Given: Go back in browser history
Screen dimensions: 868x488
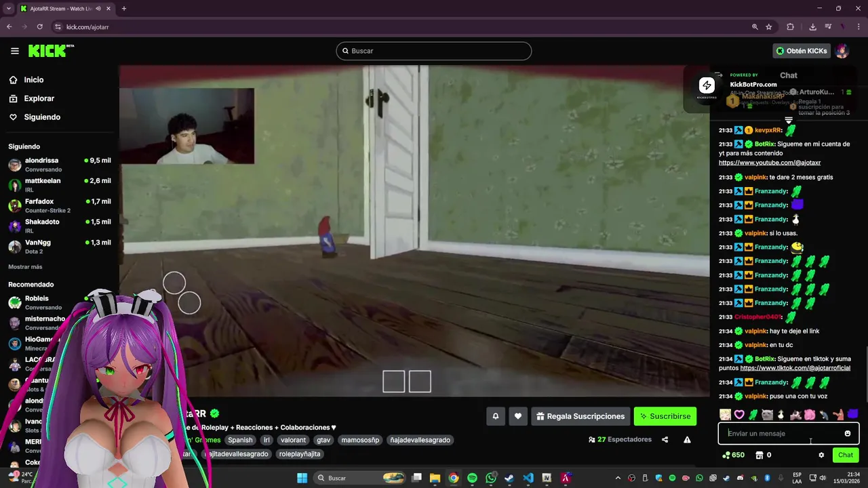Looking at the screenshot, I should click(x=9, y=27).
